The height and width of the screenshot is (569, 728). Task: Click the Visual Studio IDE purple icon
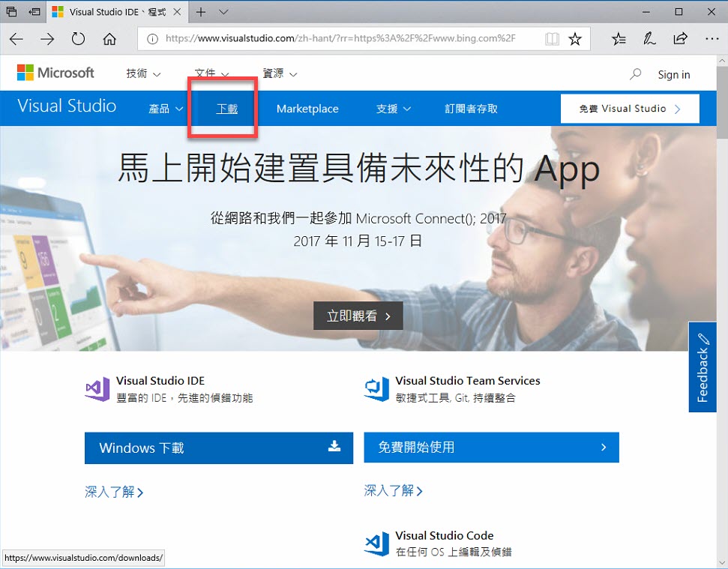click(x=97, y=389)
